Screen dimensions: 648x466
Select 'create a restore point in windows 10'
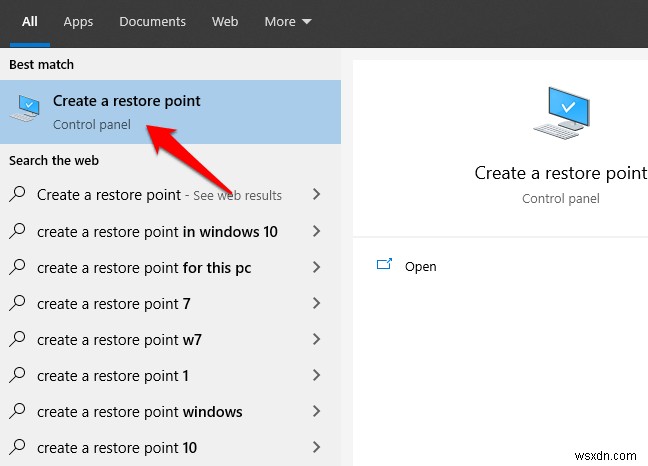pos(170,231)
